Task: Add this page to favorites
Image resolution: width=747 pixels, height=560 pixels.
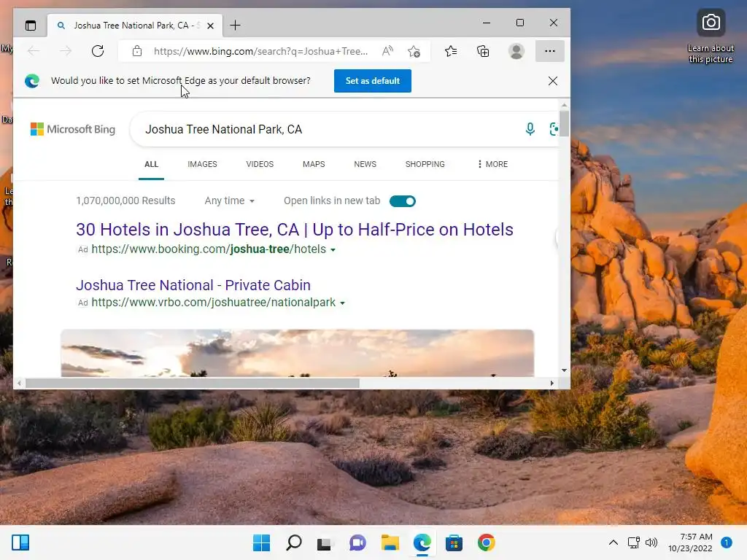Action: click(x=414, y=51)
